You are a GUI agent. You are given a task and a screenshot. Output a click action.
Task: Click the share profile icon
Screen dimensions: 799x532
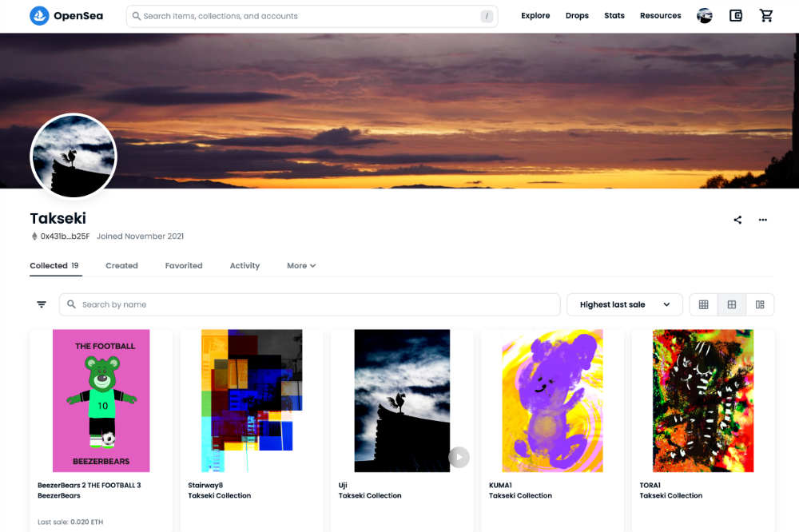click(737, 220)
